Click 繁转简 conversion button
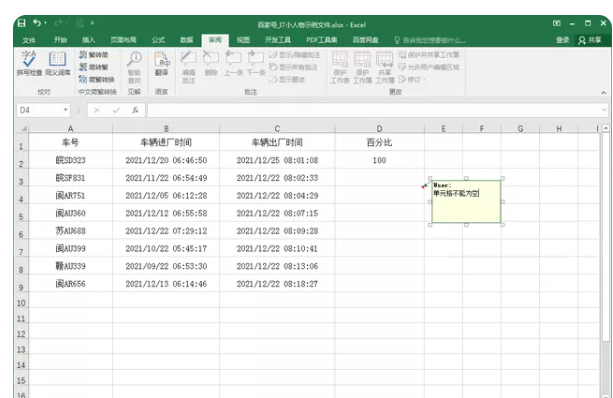 pos(93,55)
